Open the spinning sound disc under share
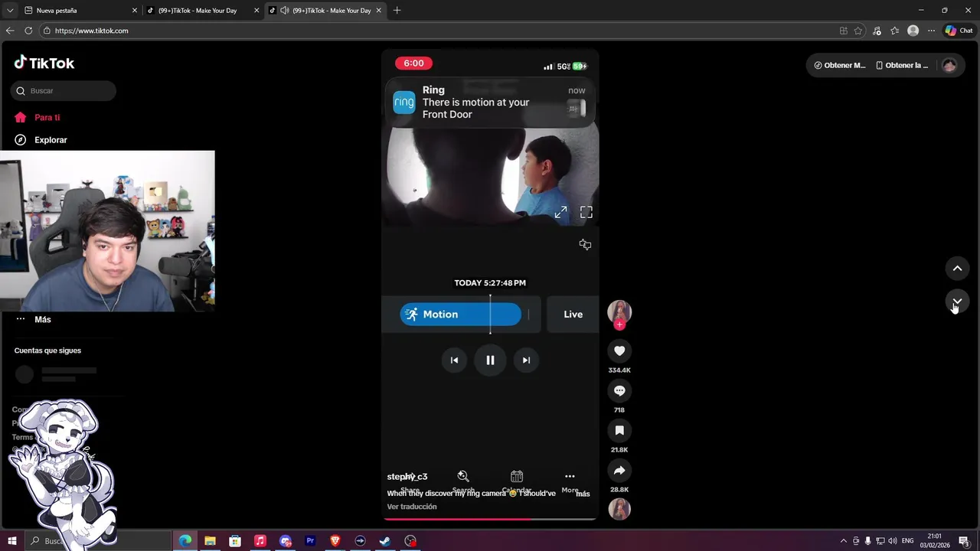Image resolution: width=980 pixels, height=551 pixels. pyautogui.click(x=619, y=509)
